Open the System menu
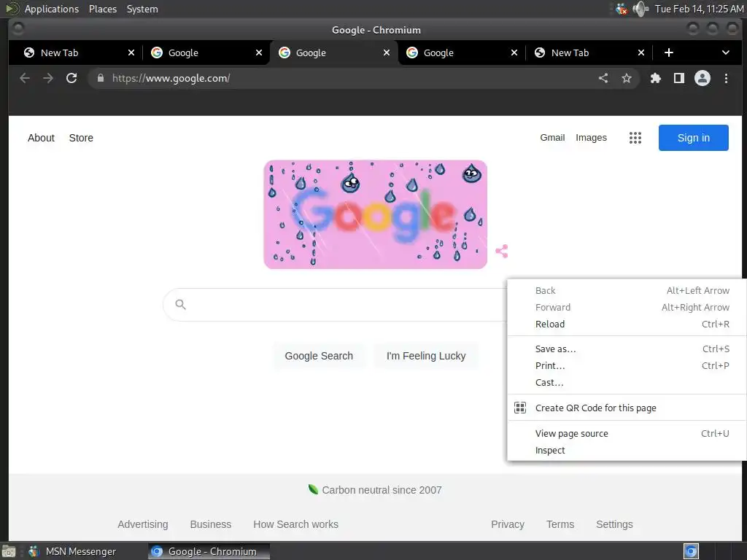 tap(142, 9)
